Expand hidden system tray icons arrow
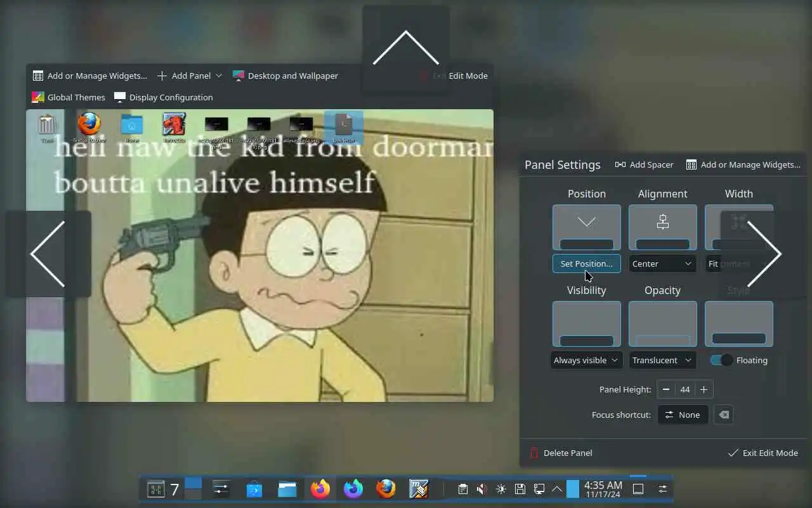The width and height of the screenshot is (812, 508). tap(557, 489)
